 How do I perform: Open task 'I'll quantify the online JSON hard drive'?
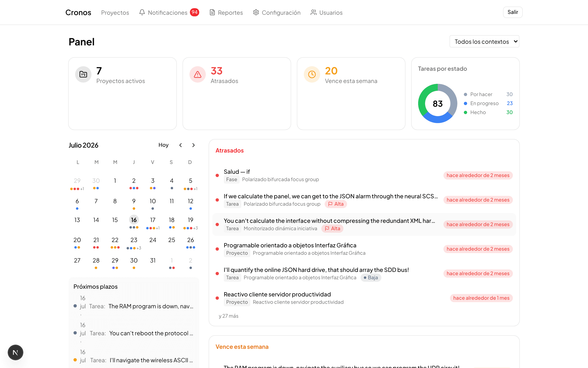pyautogui.click(x=364, y=274)
